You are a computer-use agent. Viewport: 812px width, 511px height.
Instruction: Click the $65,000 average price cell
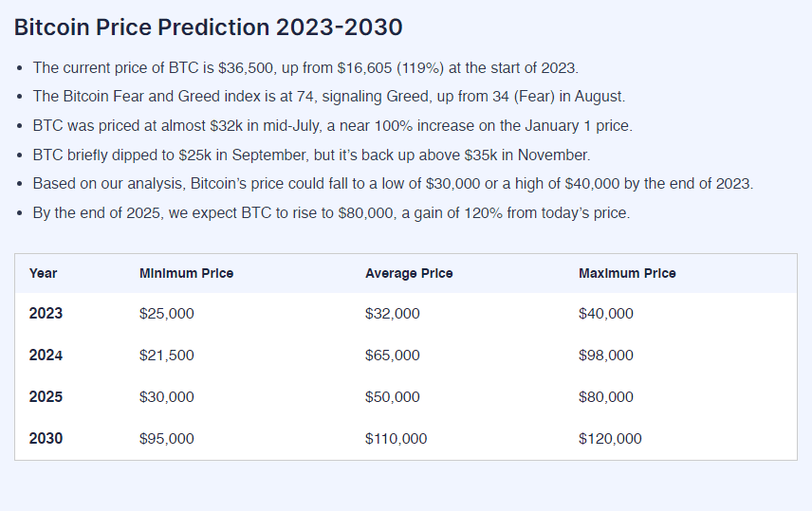point(393,355)
